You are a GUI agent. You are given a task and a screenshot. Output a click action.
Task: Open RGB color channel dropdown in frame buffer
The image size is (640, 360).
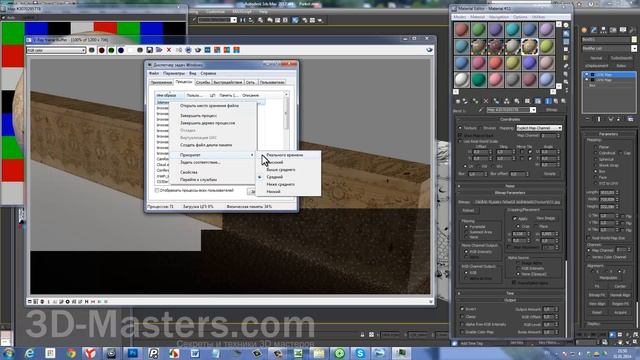pos(56,50)
